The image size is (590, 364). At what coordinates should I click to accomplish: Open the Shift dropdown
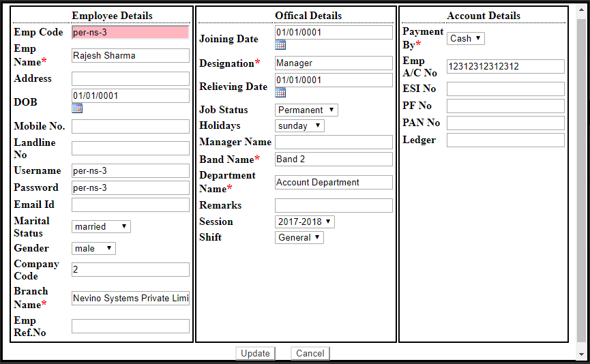pos(299,237)
